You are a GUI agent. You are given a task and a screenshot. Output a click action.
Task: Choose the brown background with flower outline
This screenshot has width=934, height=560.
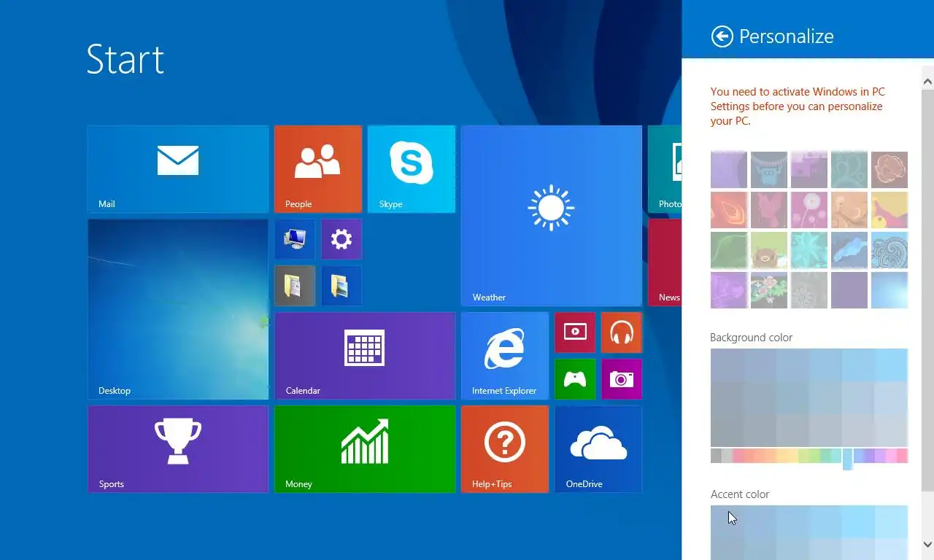pos(889,170)
